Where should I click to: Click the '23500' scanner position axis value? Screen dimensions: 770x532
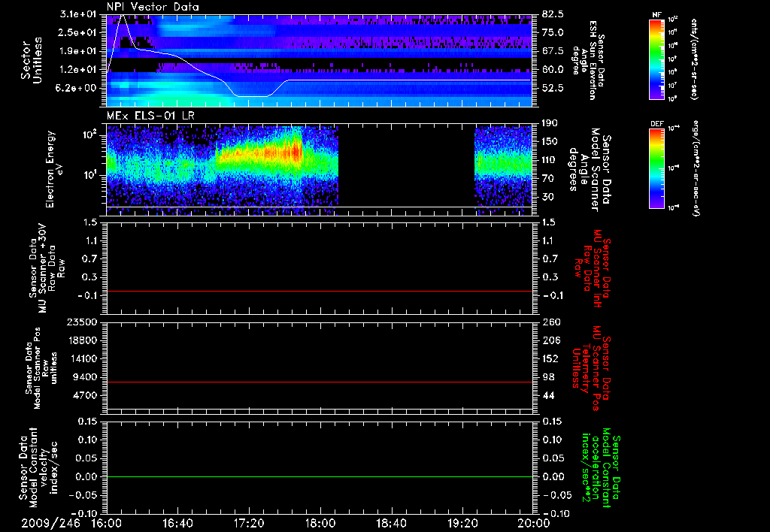[x=81, y=322]
